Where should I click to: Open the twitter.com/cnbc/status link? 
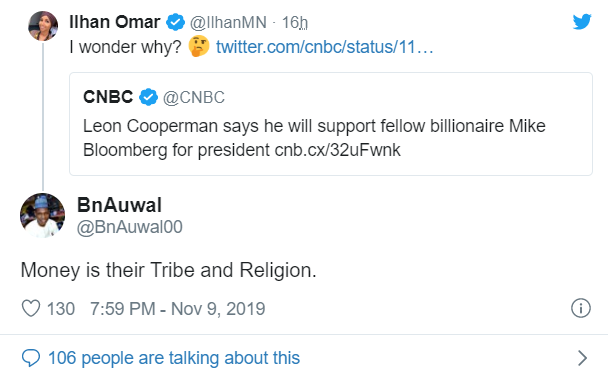pyautogui.click(x=325, y=47)
